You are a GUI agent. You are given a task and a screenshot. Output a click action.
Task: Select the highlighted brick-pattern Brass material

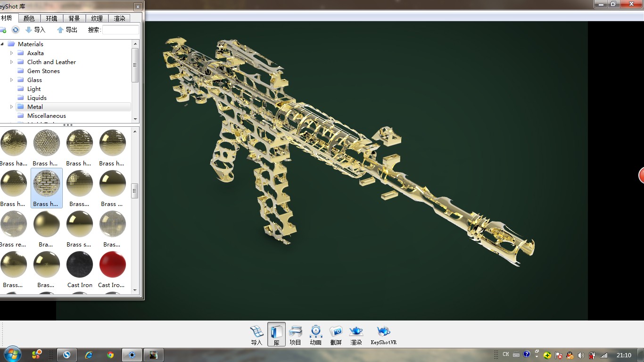[47, 188]
